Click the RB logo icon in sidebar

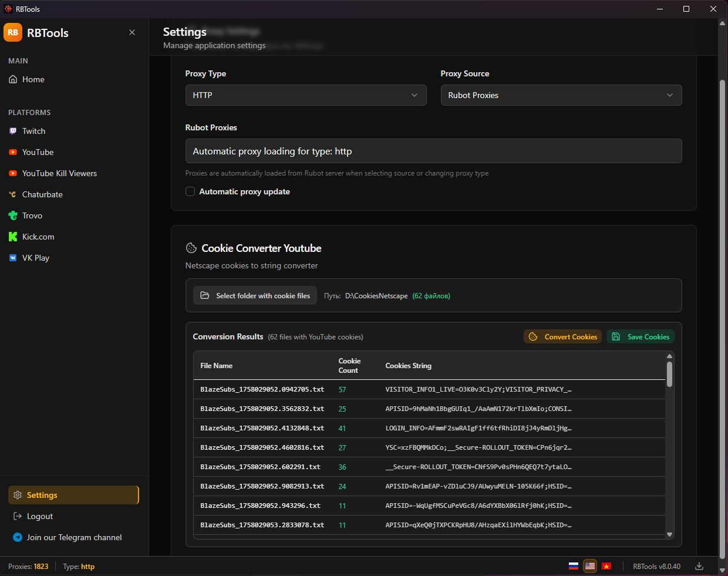(13, 33)
